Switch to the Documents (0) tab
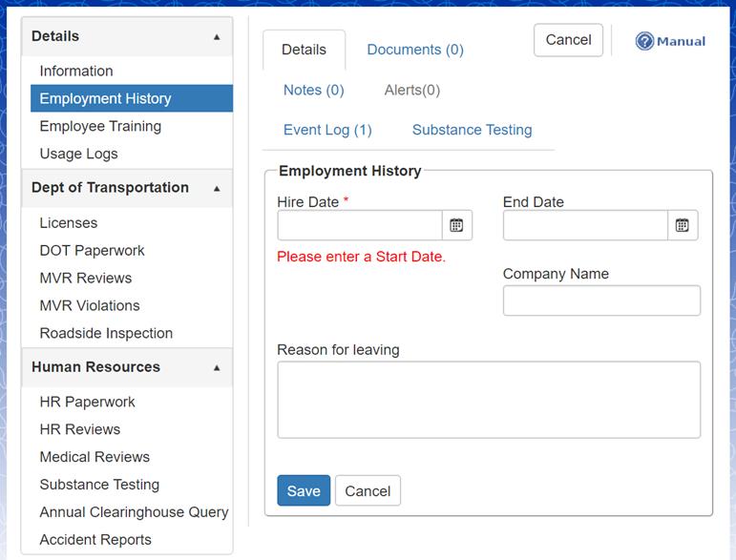The image size is (736, 560). [x=415, y=50]
